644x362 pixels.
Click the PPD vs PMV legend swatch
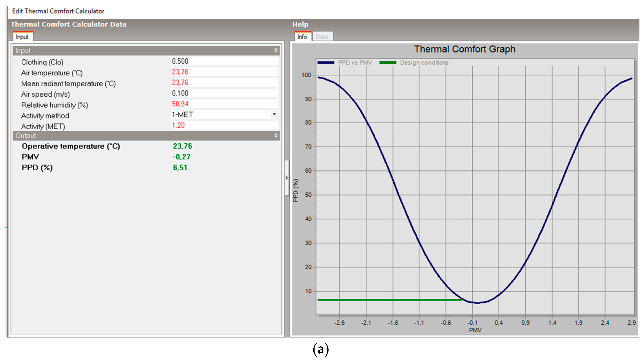326,63
